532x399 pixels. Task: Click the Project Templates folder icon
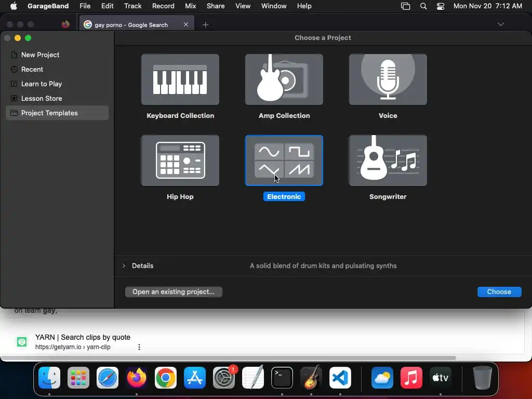(14, 113)
